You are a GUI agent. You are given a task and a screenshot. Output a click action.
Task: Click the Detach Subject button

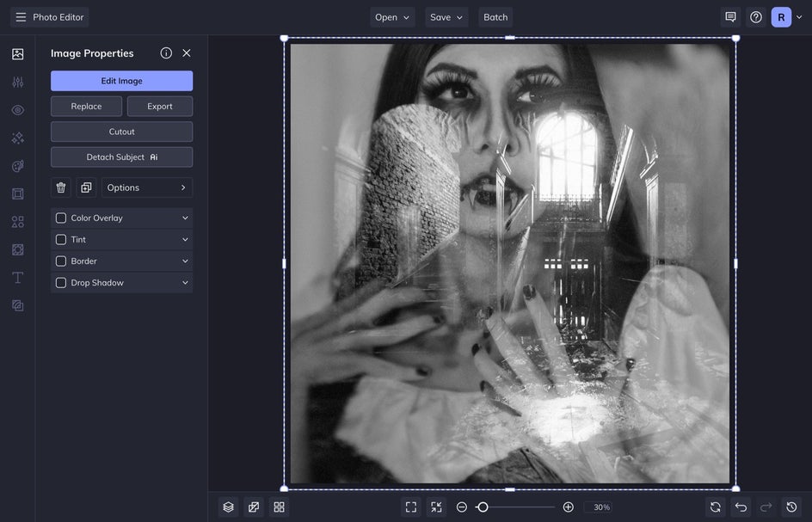point(121,157)
